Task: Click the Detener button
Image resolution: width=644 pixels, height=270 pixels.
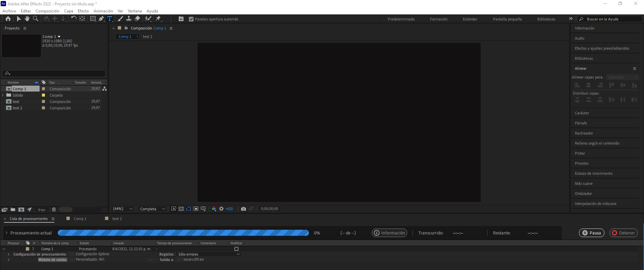Action: 624,233
